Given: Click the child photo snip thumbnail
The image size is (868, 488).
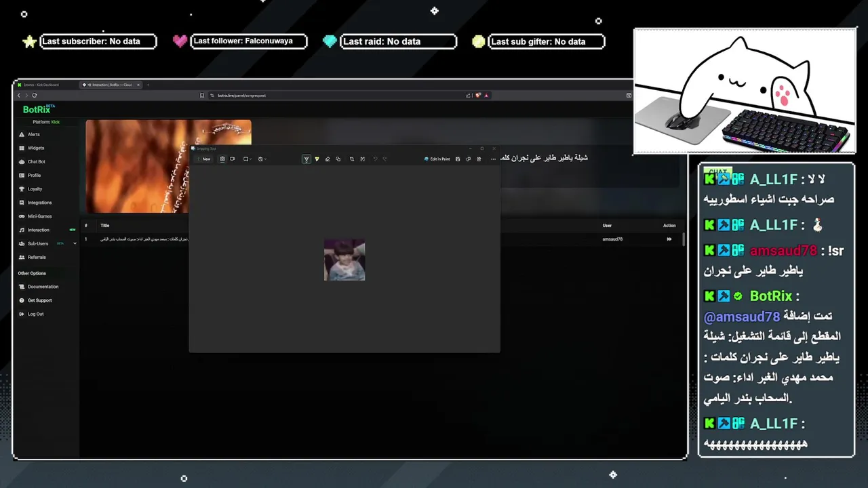Looking at the screenshot, I should (x=344, y=260).
